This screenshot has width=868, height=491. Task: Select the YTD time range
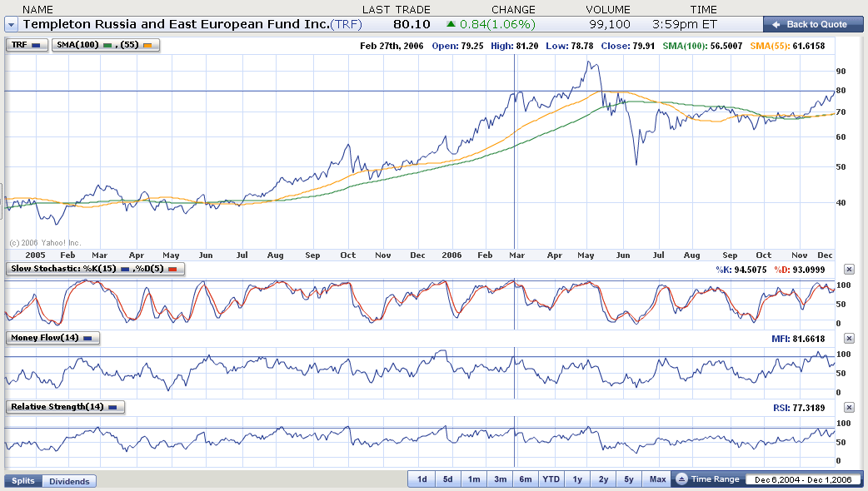[551, 479]
